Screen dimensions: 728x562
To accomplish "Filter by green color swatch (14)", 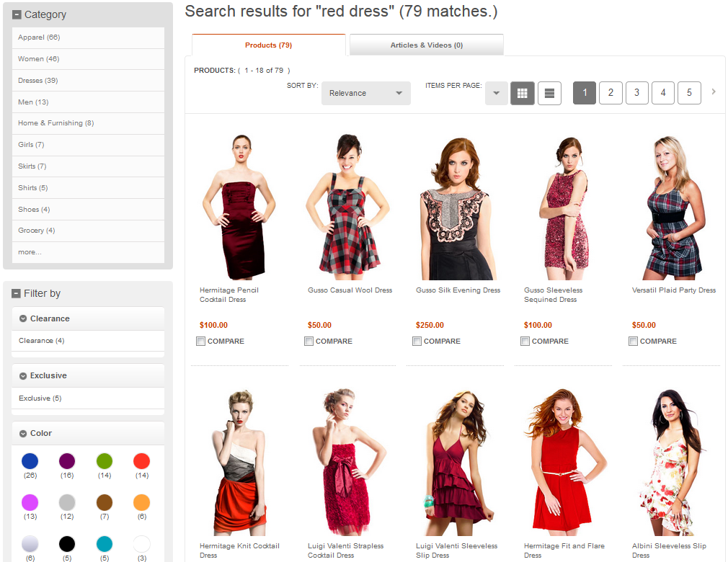I will [105, 461].
